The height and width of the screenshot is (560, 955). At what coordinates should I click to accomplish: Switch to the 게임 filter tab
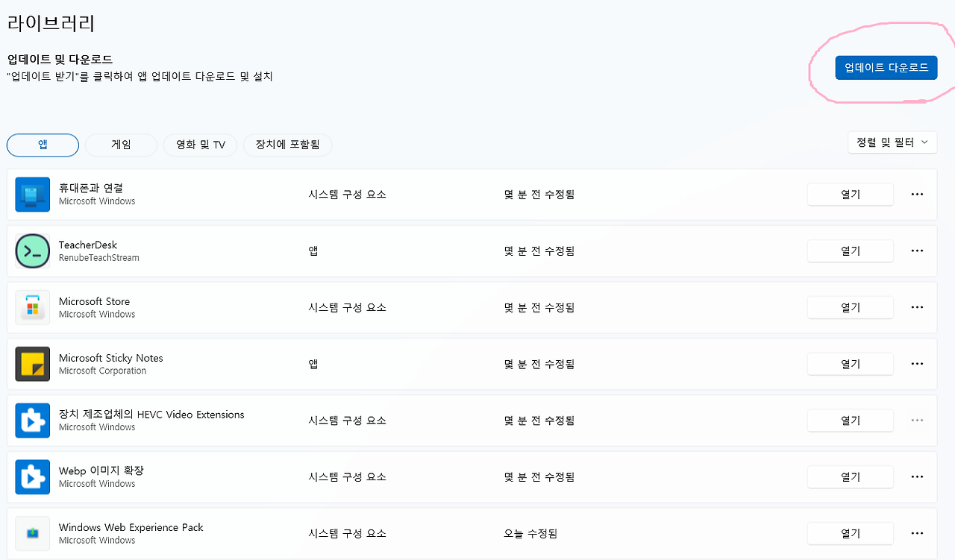121,145
